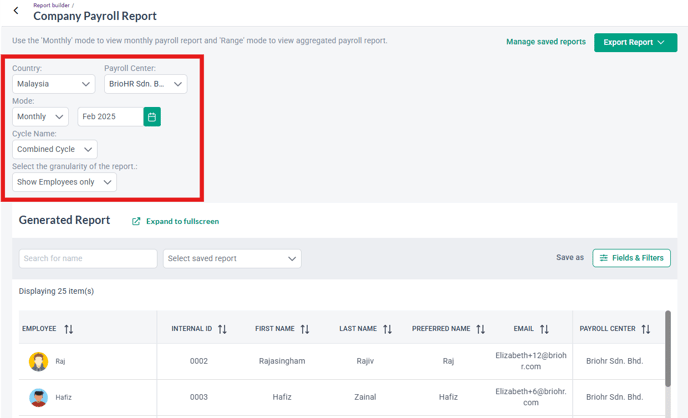Image resolution: width=688 pixels, height=418 pixels.
Task: Click the back arrow icon
Action: pyautogui.click(x=16, y=11)
